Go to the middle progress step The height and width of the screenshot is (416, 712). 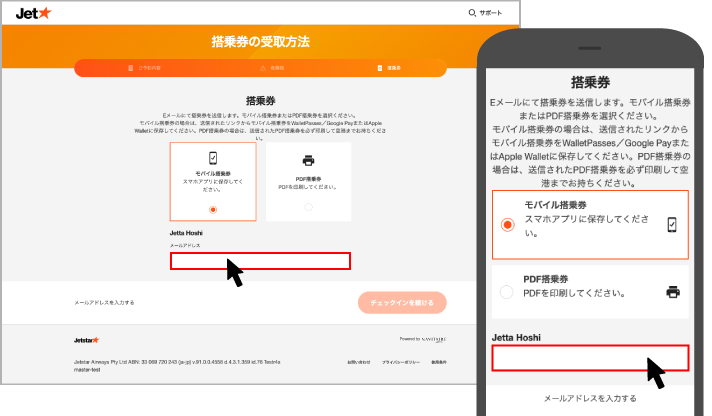coord(271,68)
